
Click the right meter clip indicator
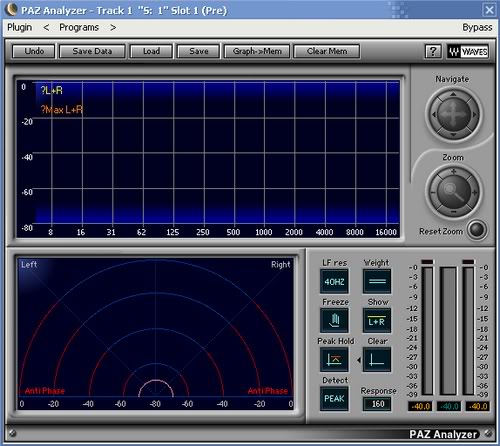pos(468,262)
